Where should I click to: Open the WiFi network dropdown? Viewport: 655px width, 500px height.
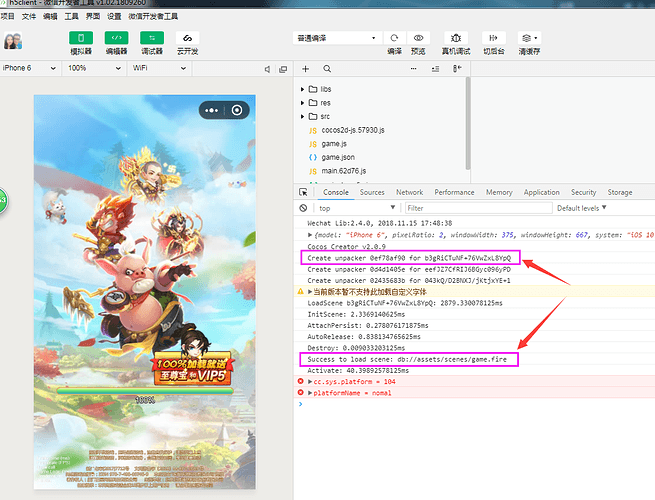[159, 68]
